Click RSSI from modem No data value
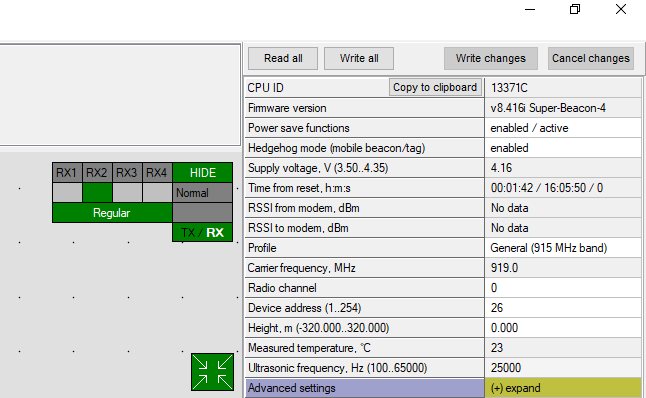Image resolution: width=646 pixels, height=398 pixels. [563, 208]
